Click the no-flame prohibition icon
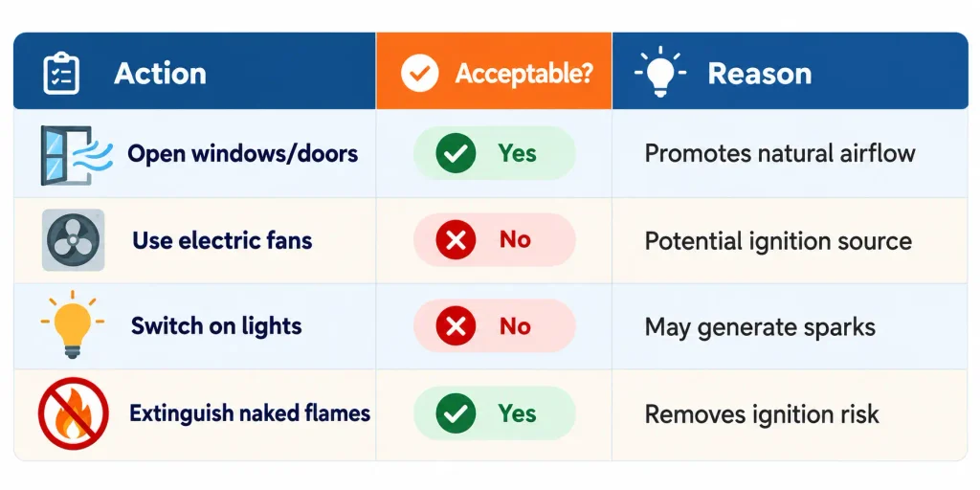 [x=73, y=413]
